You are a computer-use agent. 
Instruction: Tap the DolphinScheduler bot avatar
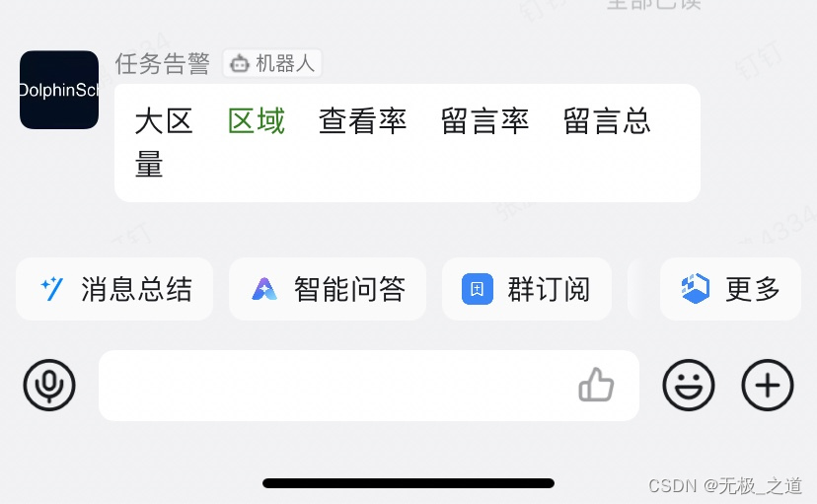(59, 90)
